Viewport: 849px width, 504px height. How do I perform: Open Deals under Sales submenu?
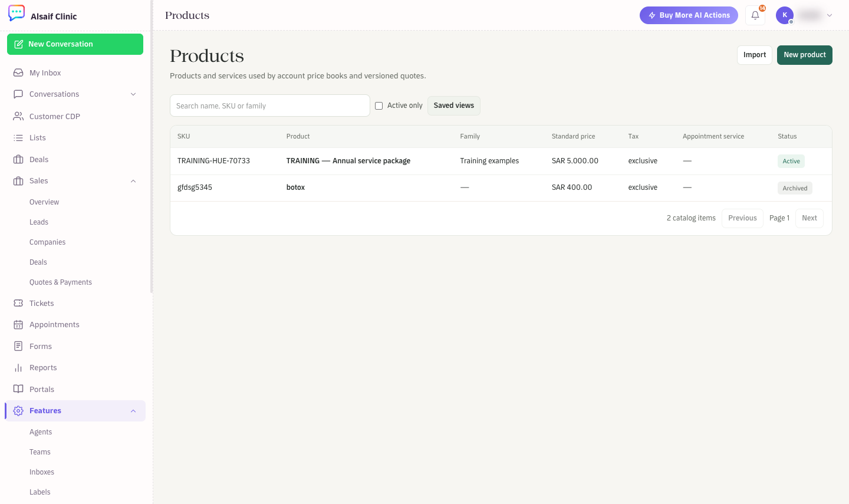click(x=38, y=262)
